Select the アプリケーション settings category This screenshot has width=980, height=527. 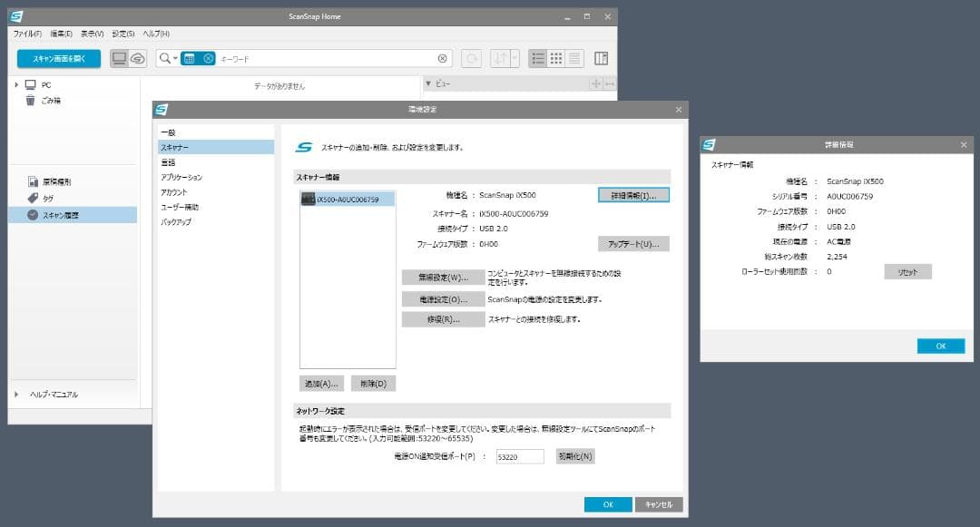click(181, 177)
